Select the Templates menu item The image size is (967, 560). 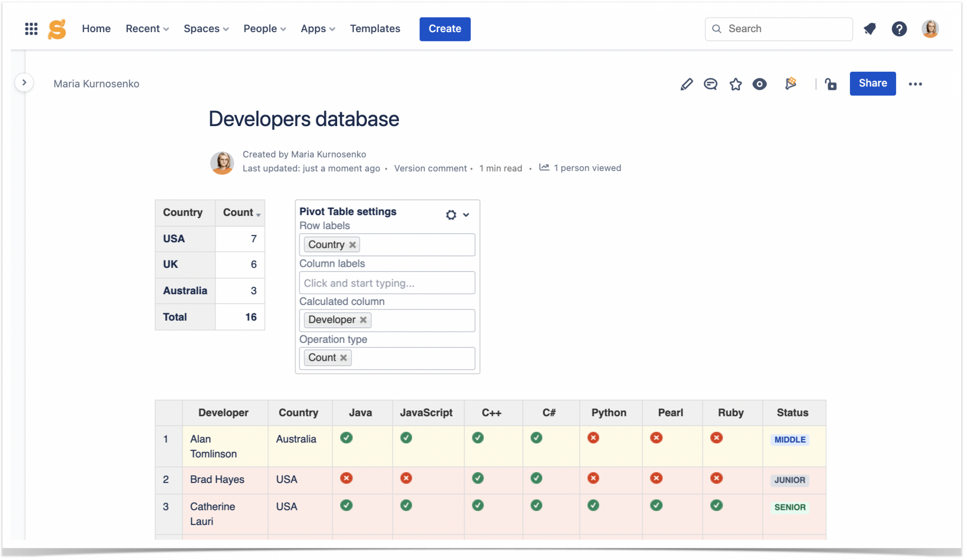point(375,28)
